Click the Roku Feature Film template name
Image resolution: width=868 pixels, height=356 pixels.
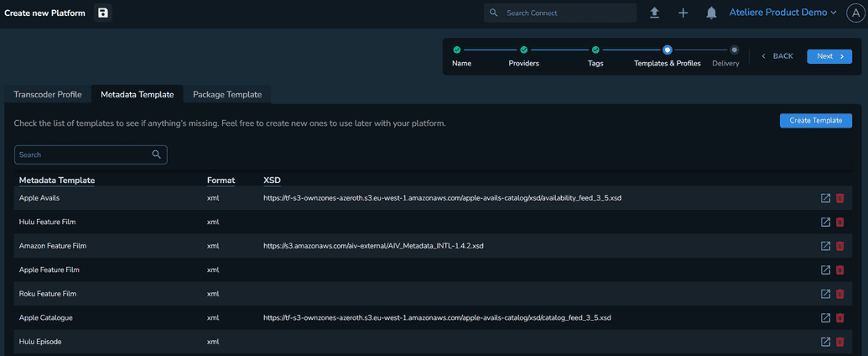[48, 294]
